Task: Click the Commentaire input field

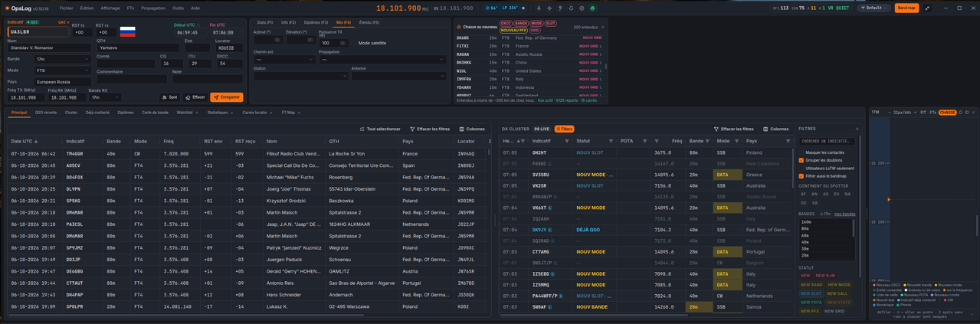Action: [132, 79]
